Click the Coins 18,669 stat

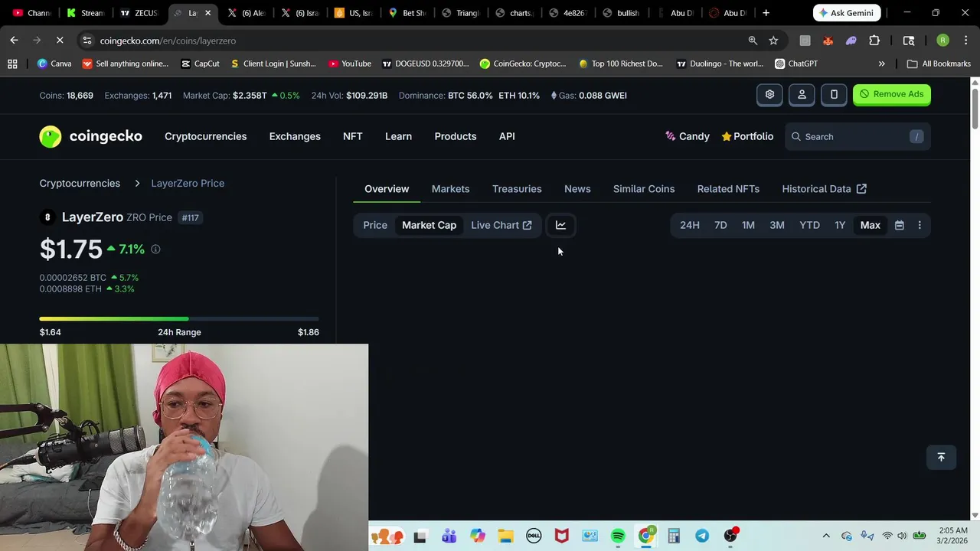(x=66, y=96)
